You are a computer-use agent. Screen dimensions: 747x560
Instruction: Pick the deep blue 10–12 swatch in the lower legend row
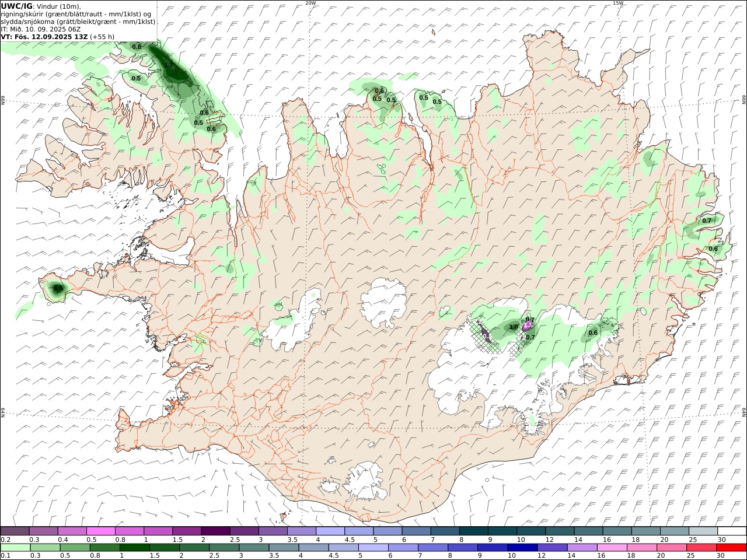click(x=522, y=547)
